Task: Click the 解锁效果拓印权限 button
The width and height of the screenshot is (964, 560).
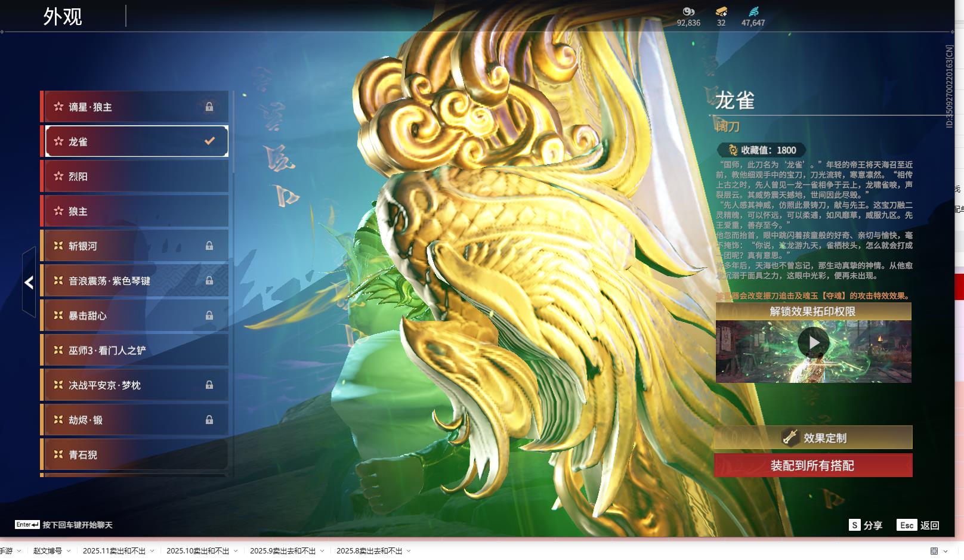Action: tap(813, 311)
